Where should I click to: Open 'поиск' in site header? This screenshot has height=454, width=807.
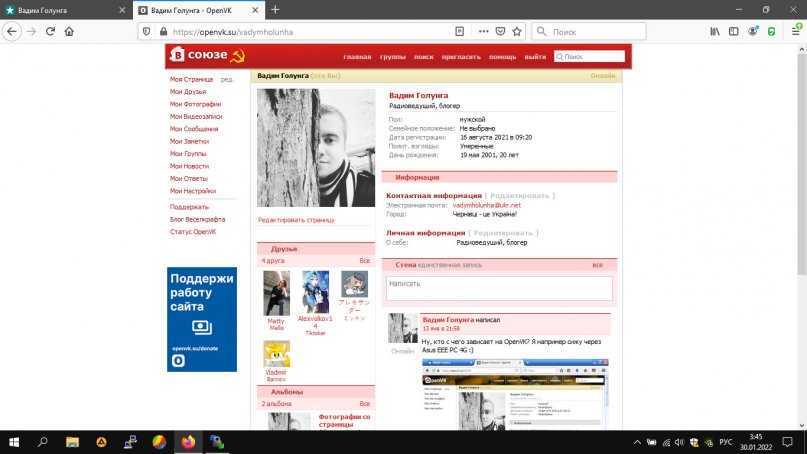pyautogui.click(x=424, y=57)
